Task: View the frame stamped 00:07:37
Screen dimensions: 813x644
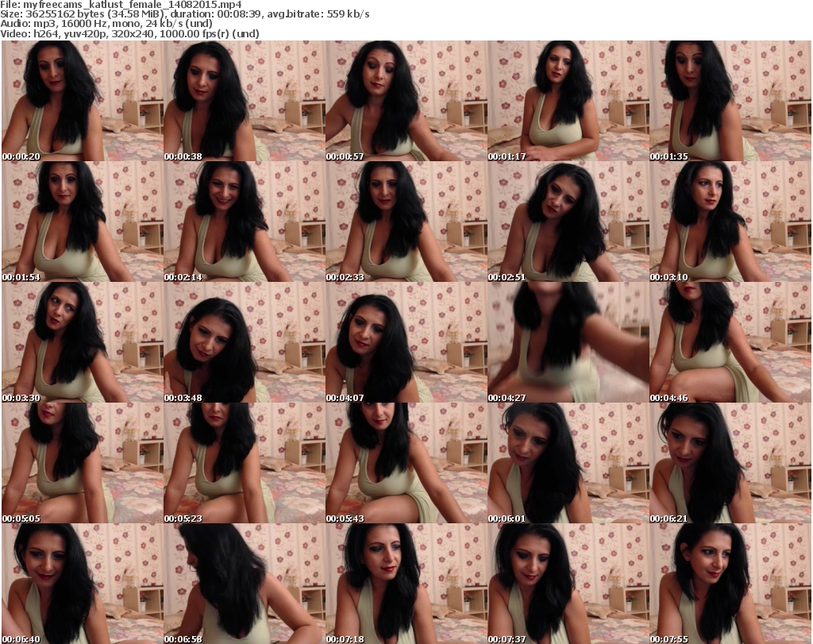Action: (x=568, y=584)
